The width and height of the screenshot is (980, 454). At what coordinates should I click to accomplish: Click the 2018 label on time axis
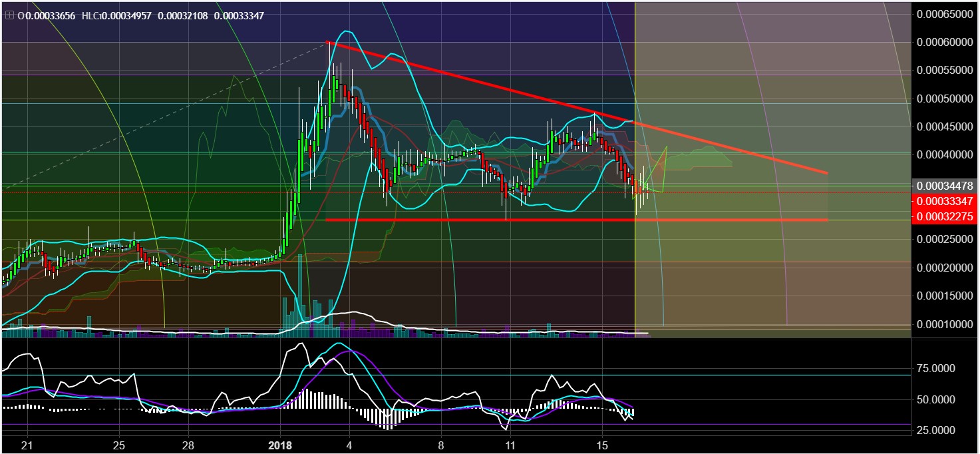click(x=280, y=445)
